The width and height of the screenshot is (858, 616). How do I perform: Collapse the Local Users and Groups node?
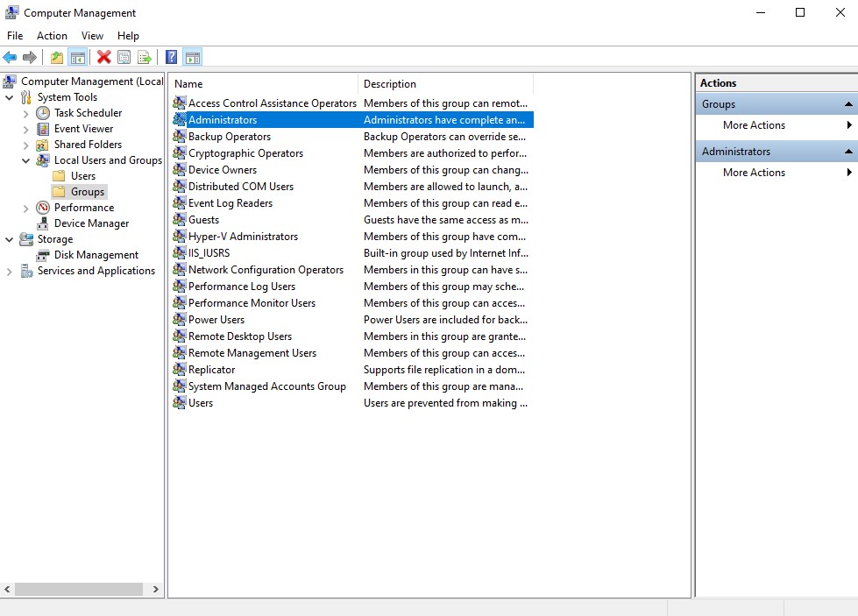click(27, 159)
